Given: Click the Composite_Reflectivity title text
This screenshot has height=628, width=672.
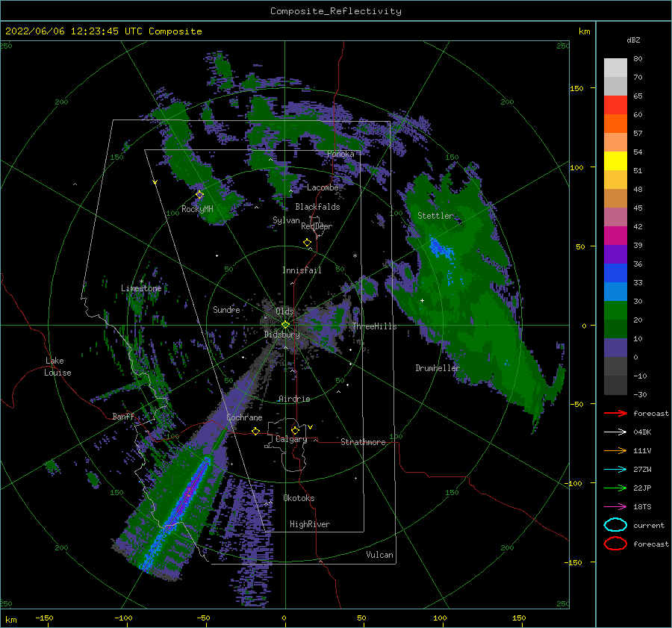Looking at the screenshot, I should tap(335, 11).
